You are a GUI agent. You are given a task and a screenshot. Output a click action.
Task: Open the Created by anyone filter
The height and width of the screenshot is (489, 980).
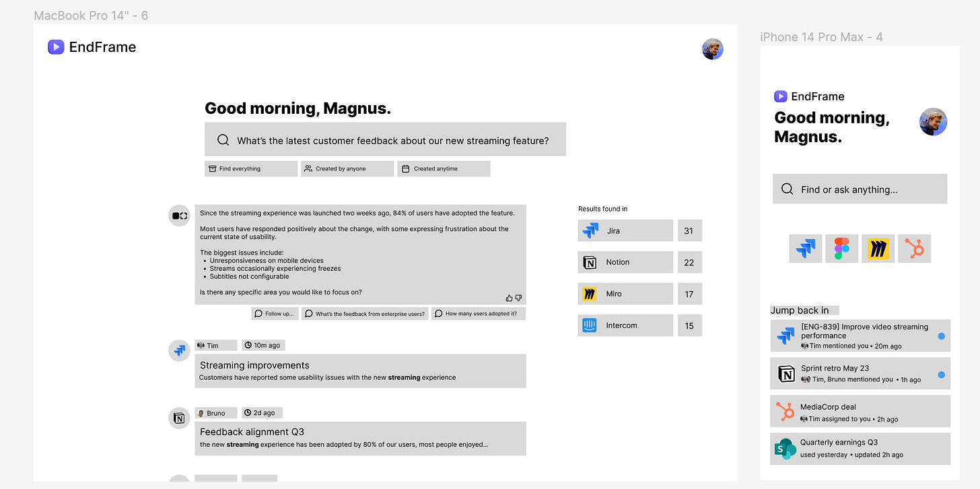pos(347,168)
